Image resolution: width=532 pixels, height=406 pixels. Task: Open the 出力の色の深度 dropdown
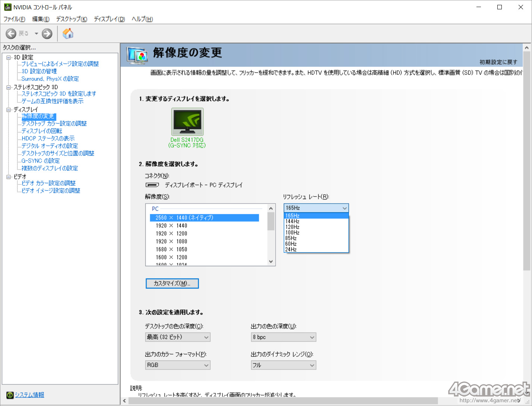(x=284, y=337)
